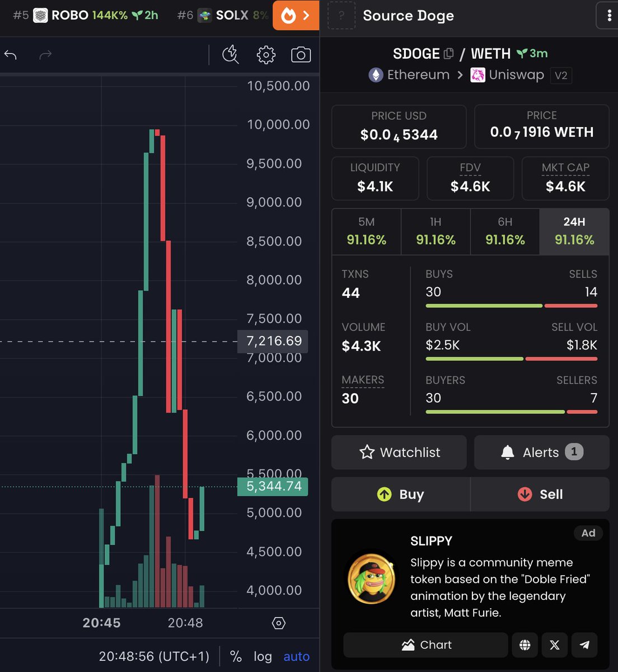The image size is (618, 672).
Task: Click the SELL VOL $1.8K value
Action: click(582, 345)
